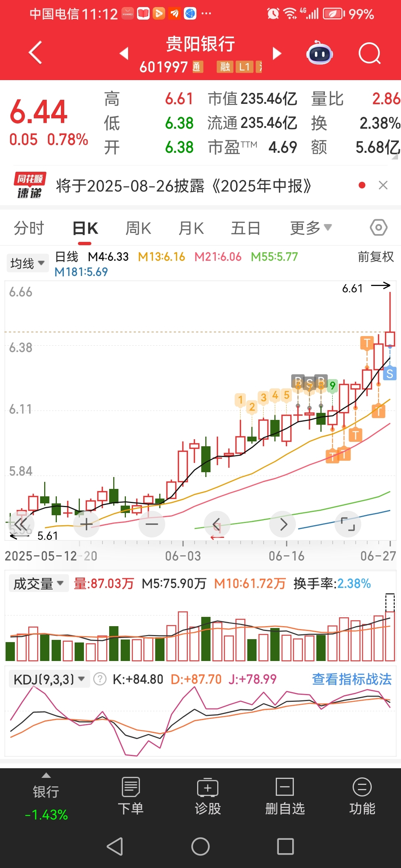
Task: Tap Android home circle button
Action: [200, 846]
